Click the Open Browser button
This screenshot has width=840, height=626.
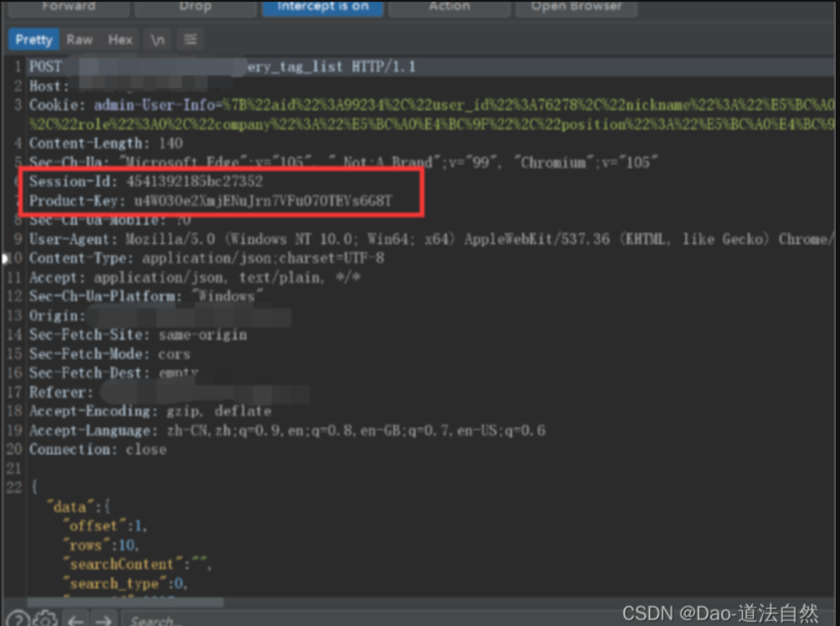click(576, 7)
